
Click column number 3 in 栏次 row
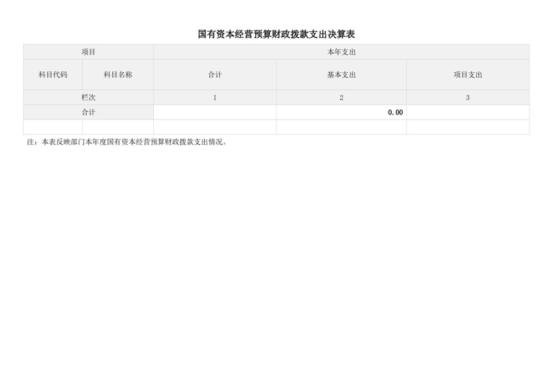(x=468, y=98)
